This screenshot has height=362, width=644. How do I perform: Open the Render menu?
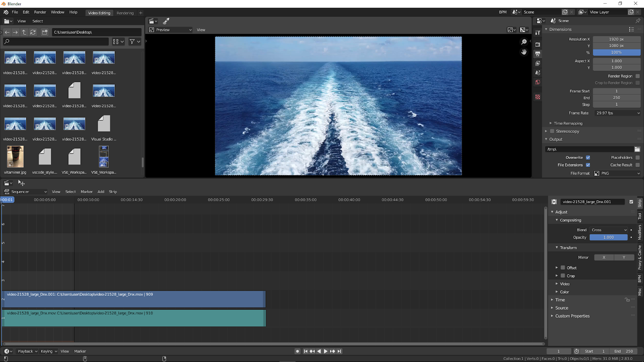[40, 12]
